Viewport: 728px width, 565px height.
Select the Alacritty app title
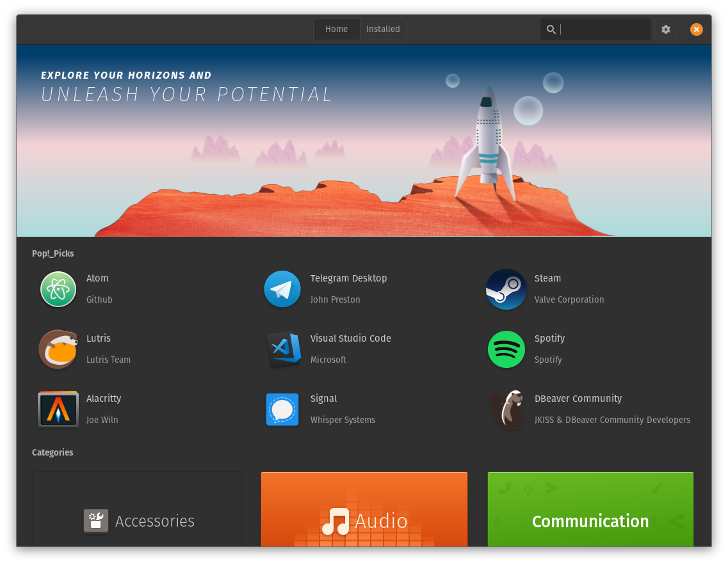(104, 399)
